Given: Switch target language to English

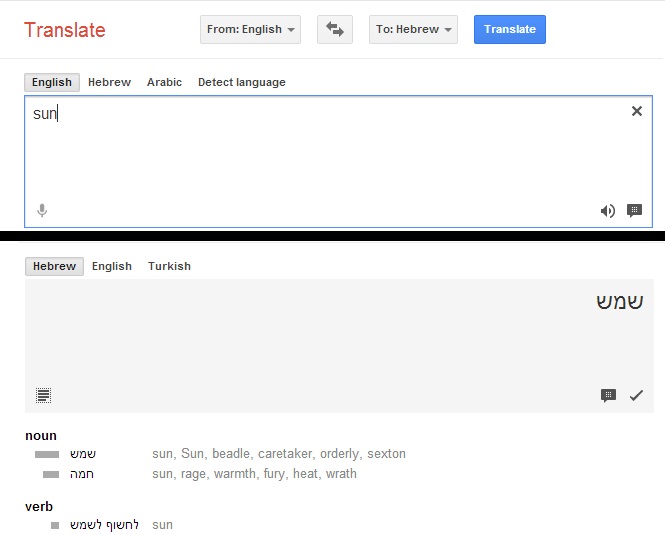Looking at the screenshot, I should point(111,266).
